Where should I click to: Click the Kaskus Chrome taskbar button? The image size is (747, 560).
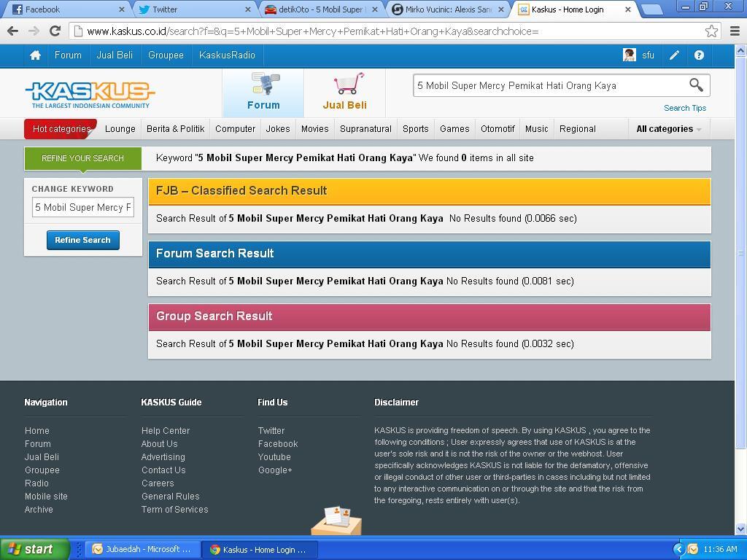point(260,550)
